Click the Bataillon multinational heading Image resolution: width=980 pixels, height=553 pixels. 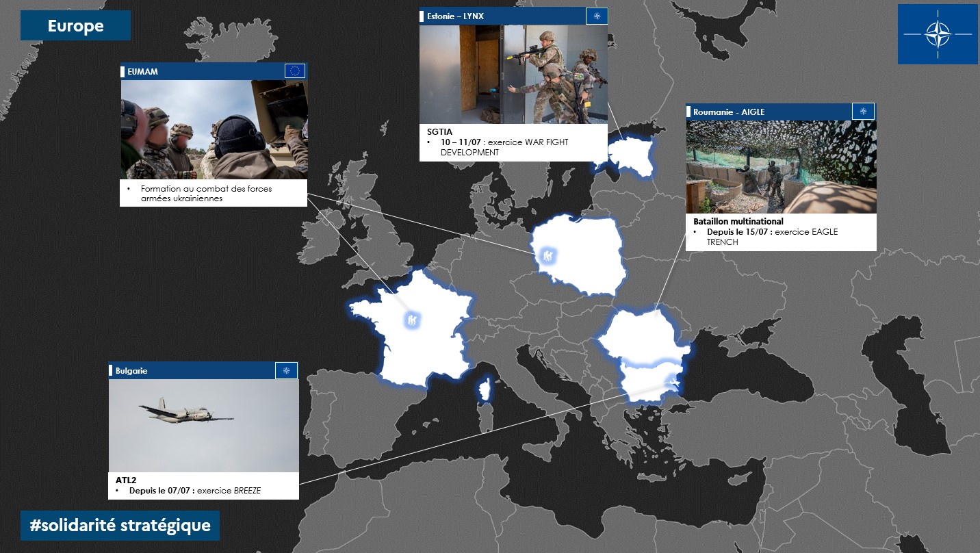pos(738,222)
